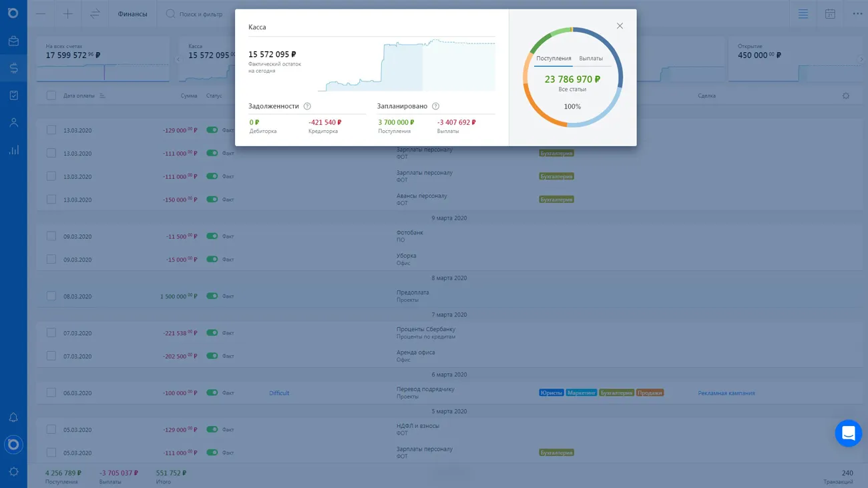The image size is (868, 488).
Task: Click the help icon next to Задолженности
Action: click(307, 106)
